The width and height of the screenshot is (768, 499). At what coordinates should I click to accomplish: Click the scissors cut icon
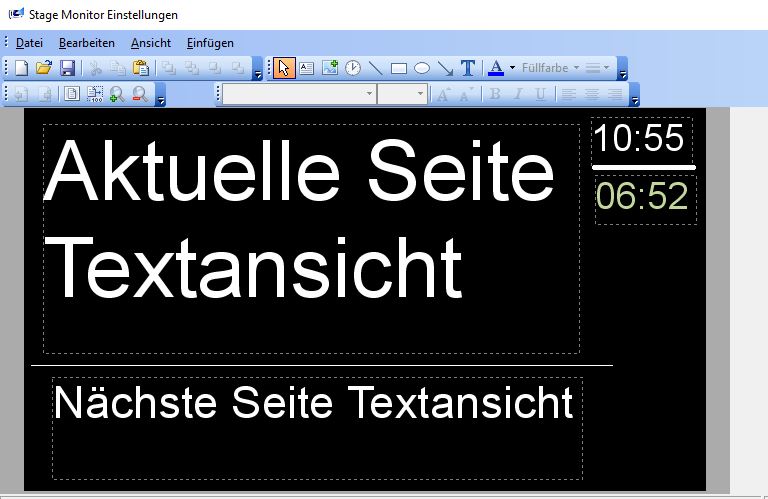click(96, 68)
